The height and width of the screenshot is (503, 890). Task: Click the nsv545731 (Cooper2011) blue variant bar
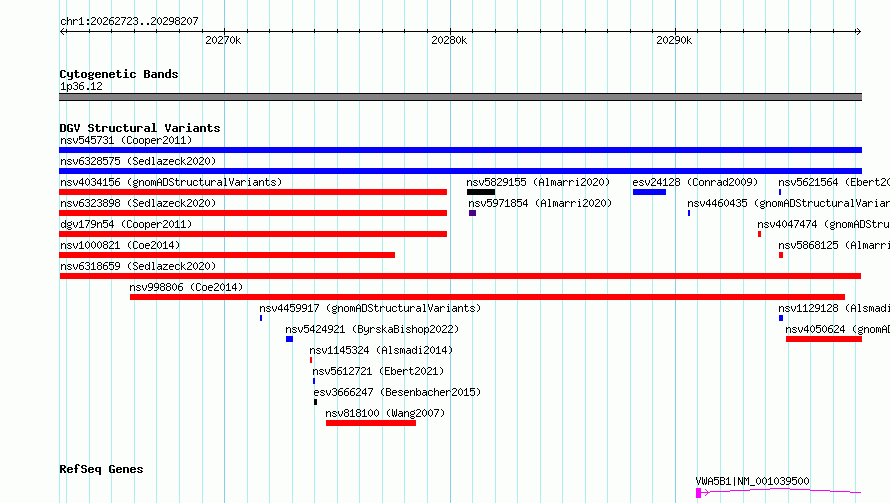460,150
